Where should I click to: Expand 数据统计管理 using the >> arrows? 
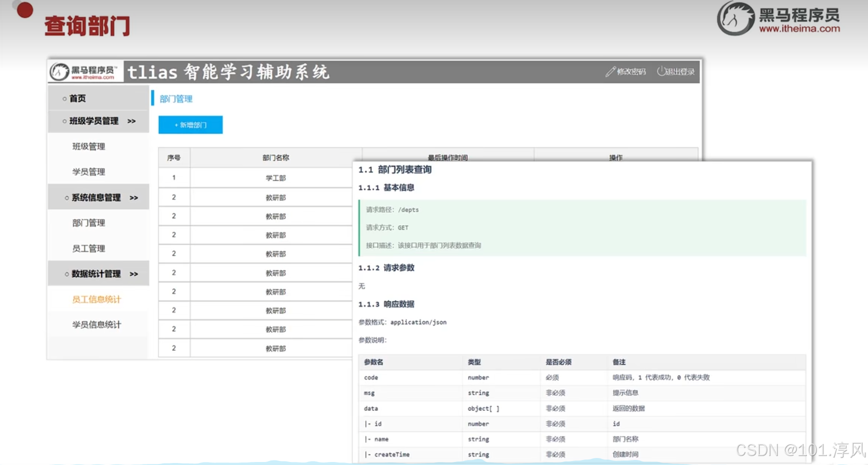[x=134, y=274]
